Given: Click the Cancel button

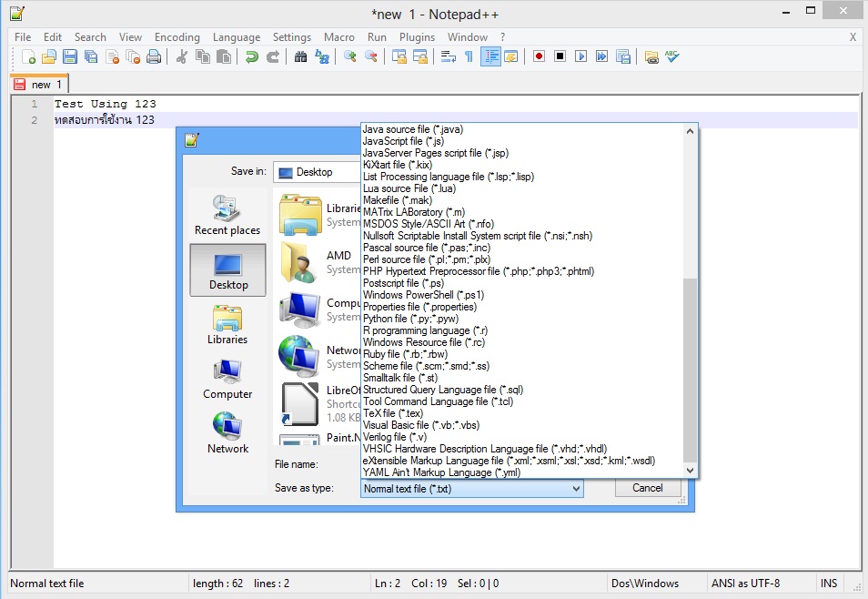Looking at the screenshot, I should coord(647,488).
